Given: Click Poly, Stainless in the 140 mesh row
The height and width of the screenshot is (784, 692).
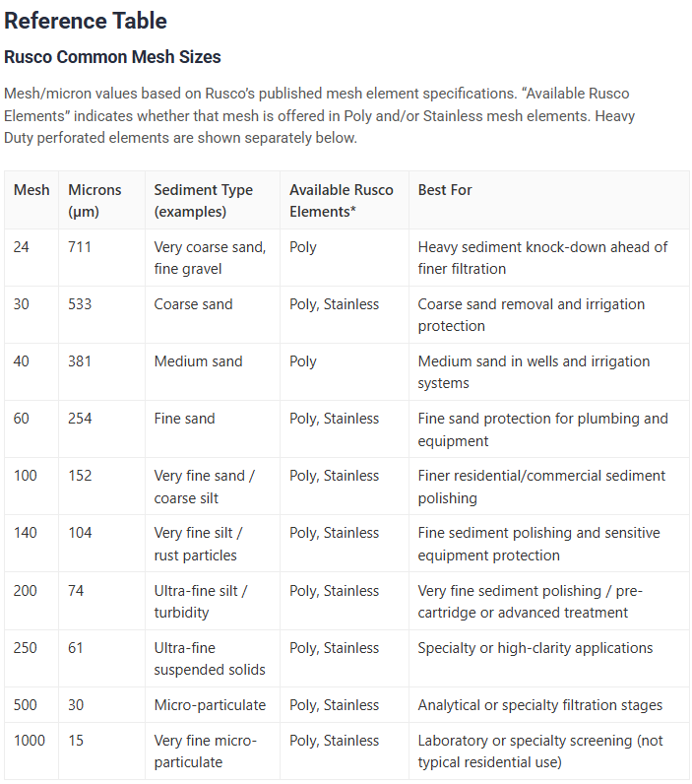Looking at the screenshot, I should (x=335, y=533).
